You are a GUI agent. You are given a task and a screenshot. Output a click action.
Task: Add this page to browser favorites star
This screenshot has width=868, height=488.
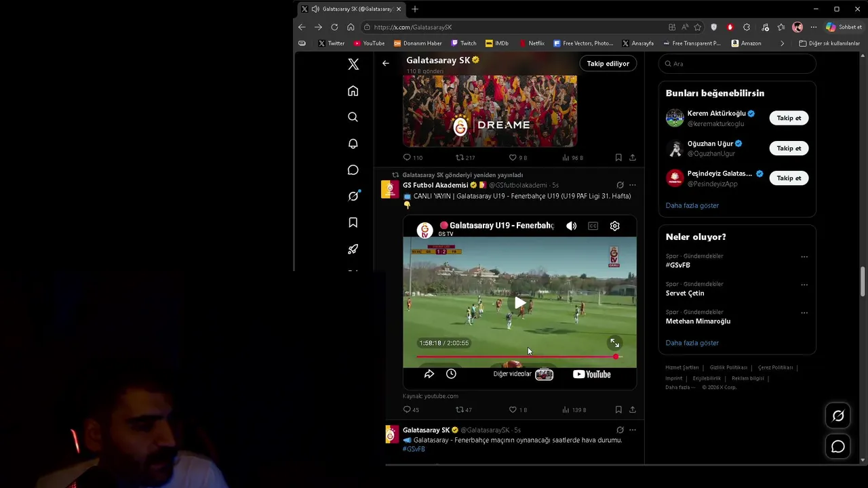(x=698, y=27)
